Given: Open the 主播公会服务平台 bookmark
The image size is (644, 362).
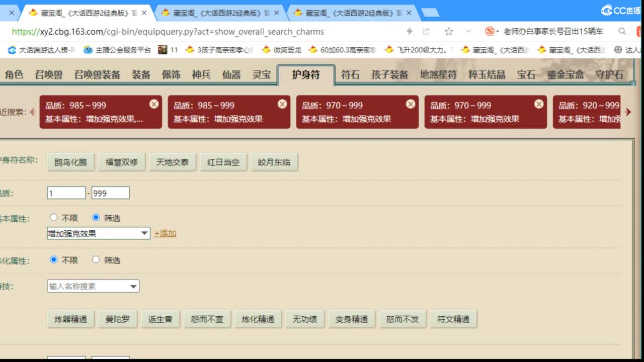Looking at the screenshot, I should tap(117, 50).
